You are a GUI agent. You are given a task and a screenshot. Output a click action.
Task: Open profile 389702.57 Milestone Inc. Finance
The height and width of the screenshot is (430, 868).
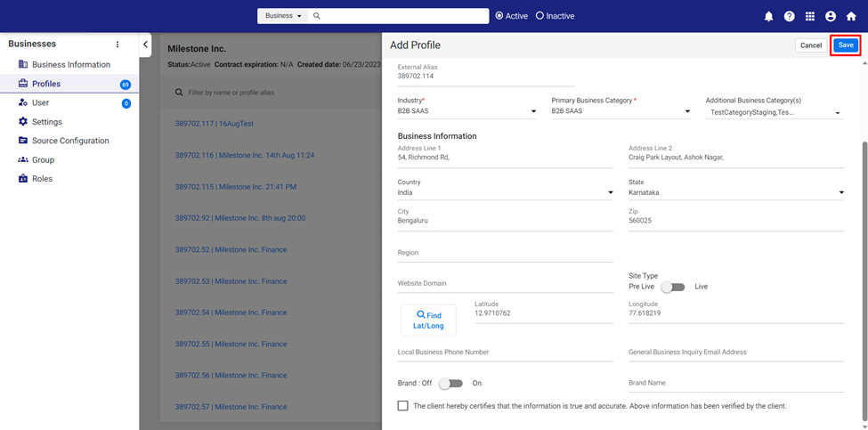point(231,407)
